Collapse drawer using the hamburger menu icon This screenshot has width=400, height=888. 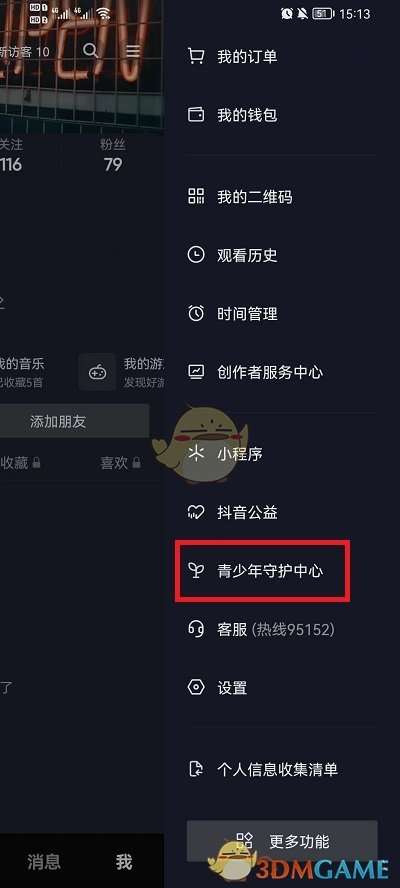133,51
